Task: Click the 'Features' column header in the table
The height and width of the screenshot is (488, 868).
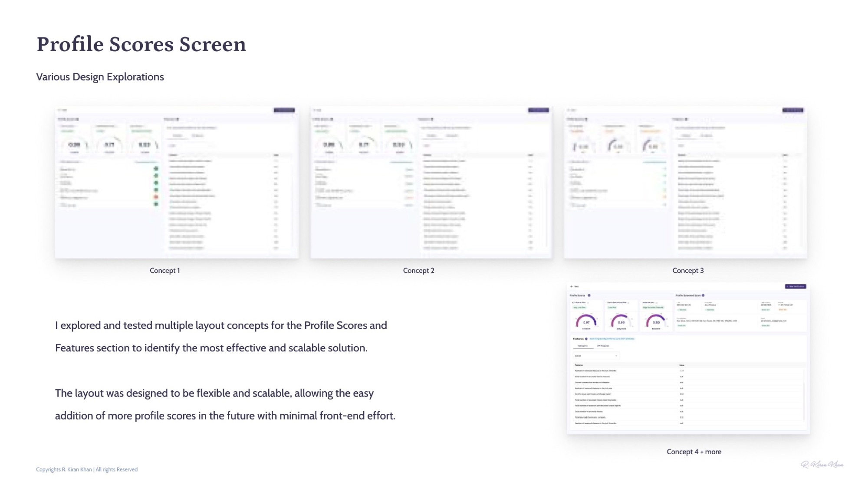Action: coord(579,365)
